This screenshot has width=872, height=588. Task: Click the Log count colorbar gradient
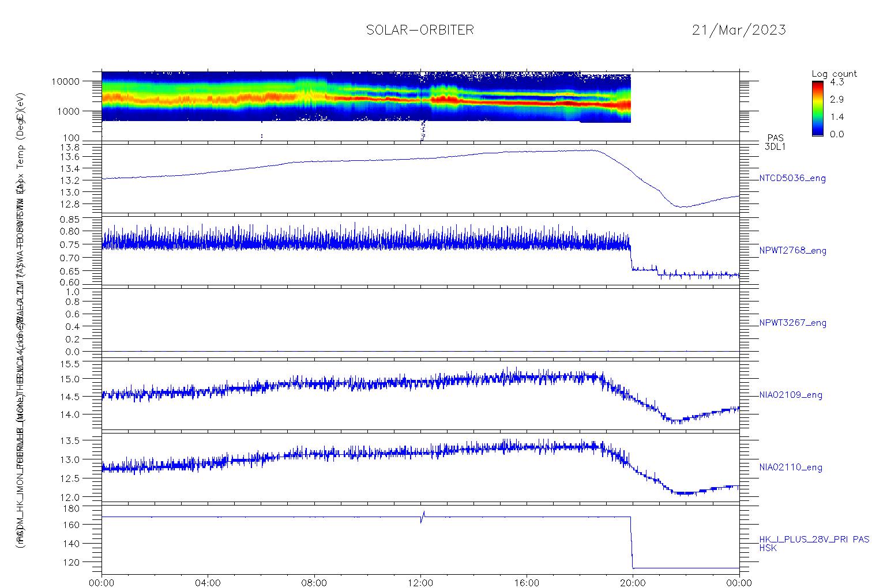click(817, 108)
